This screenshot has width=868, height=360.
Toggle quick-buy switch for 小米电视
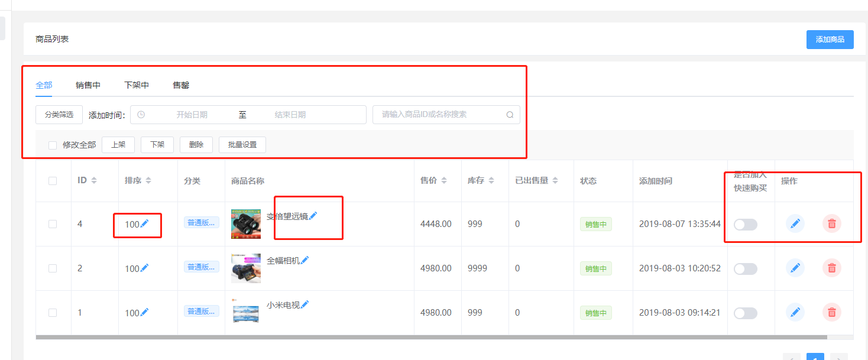click(745, 313)
